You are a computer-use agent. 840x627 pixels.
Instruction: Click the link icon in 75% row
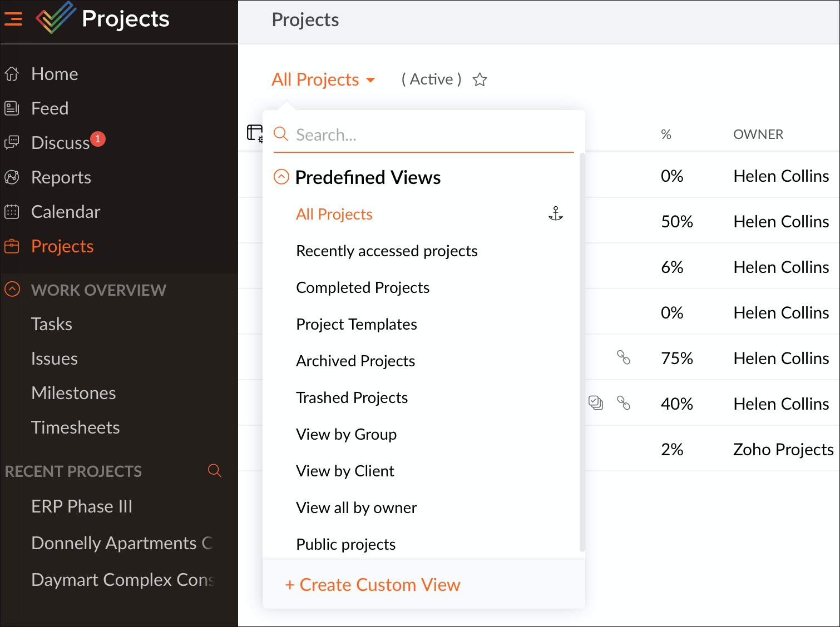click(x=624, y=357)
